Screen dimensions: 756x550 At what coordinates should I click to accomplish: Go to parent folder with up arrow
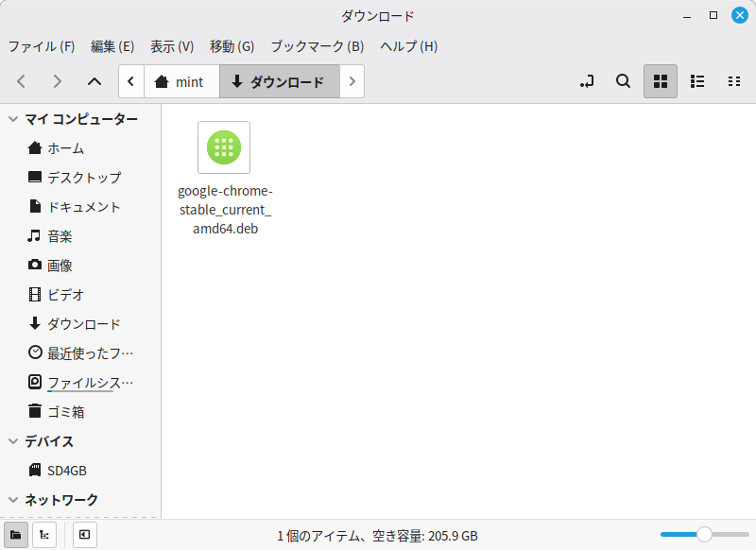94,81
